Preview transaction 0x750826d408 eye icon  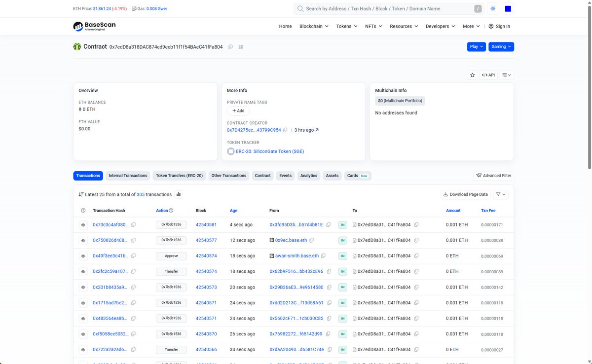pyautogui.click(x=83, y=240)
